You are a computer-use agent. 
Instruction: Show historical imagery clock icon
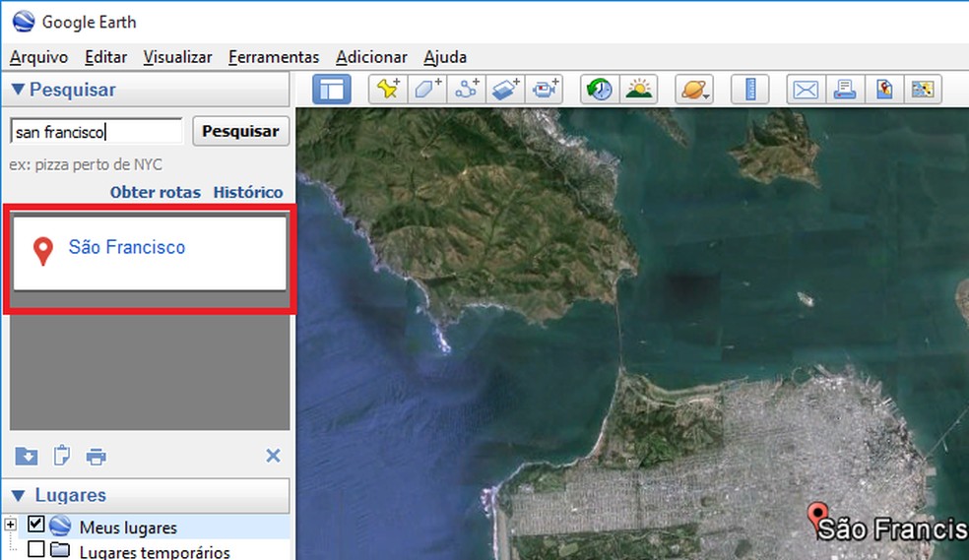pyautogui.click(x=600, y=90)
